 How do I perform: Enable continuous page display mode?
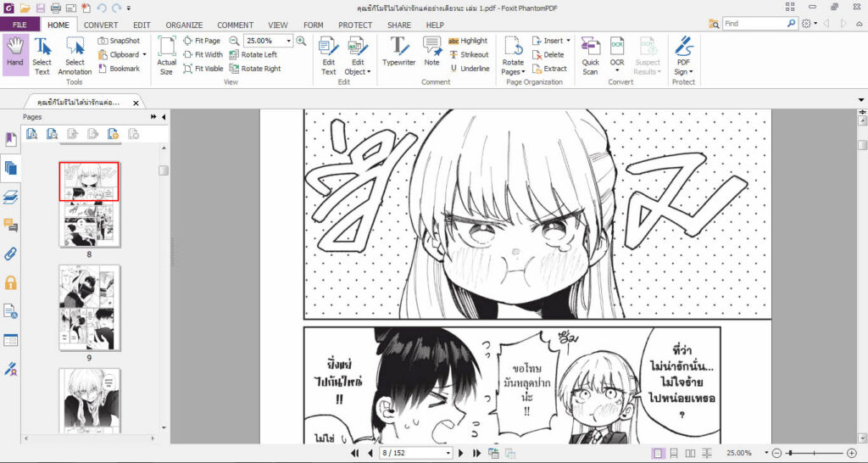point(674,453)
